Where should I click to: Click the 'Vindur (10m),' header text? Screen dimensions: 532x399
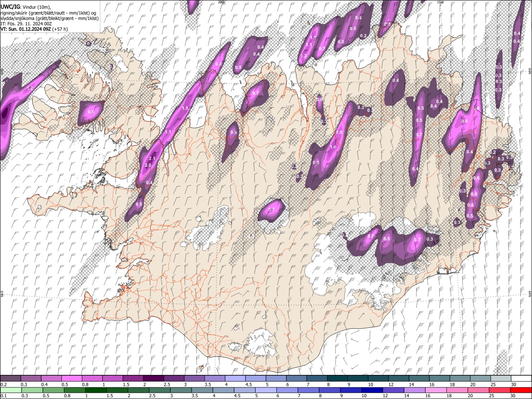tap(37, 7)
